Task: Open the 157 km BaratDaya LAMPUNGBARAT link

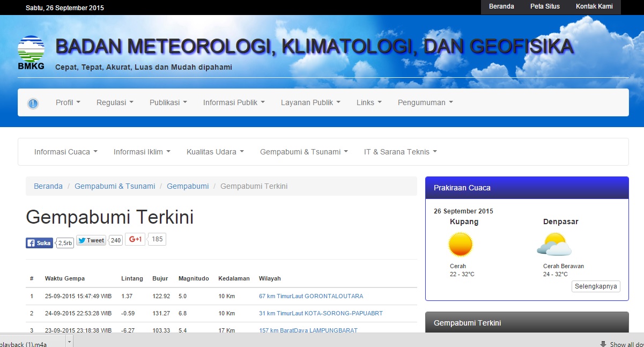Action: click(308, 330)
